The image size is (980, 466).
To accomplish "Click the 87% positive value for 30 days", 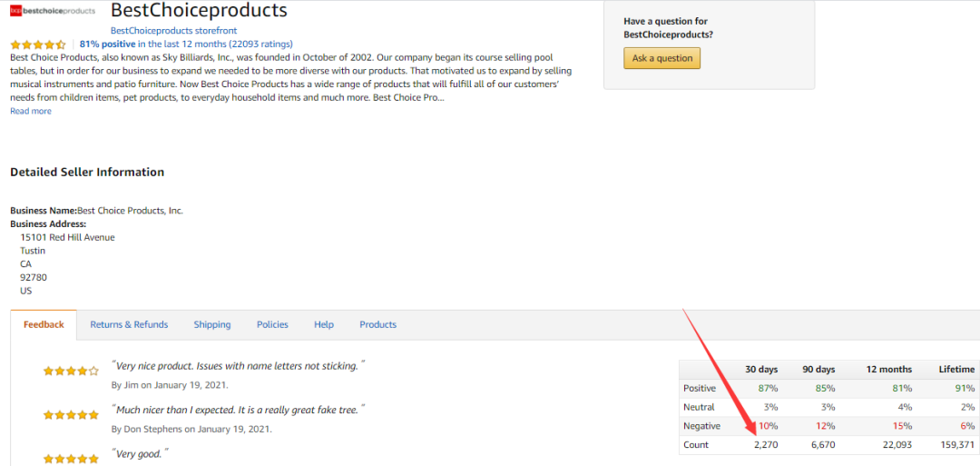I will click(x=769, y=388).
